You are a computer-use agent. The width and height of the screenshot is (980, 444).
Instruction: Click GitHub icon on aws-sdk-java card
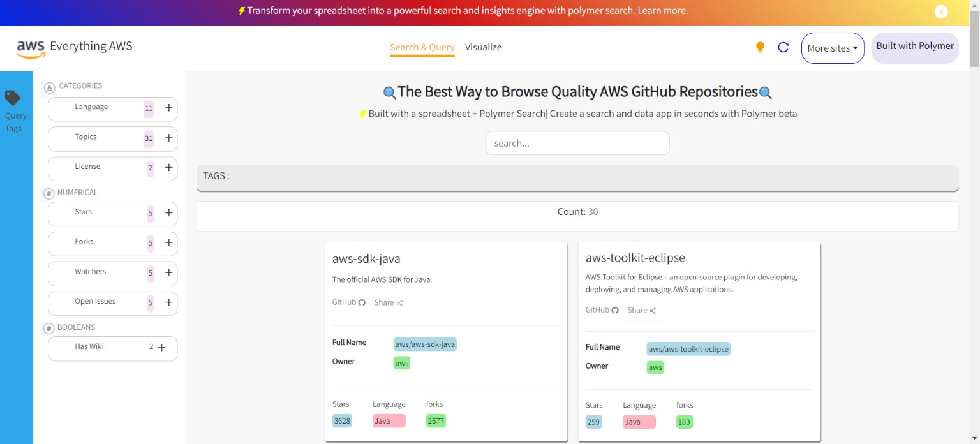click(362, 303)
